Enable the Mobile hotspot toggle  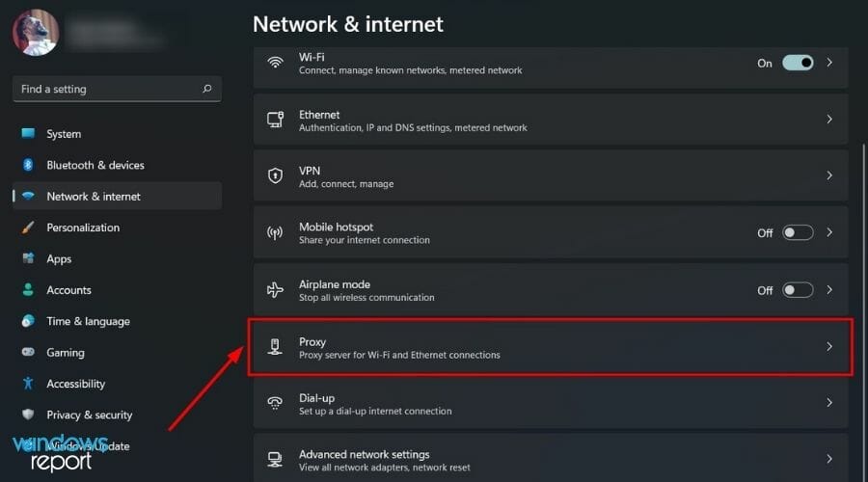coord(798,232)
